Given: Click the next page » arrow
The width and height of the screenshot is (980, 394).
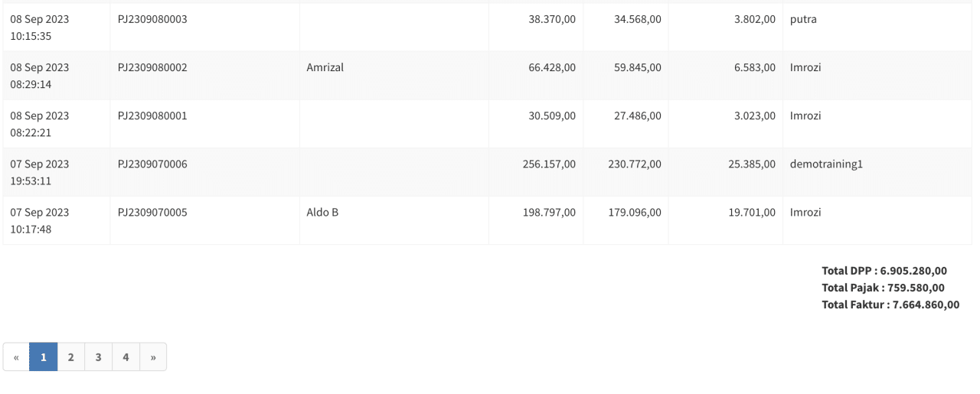Looking at the screenshot, I should pos(153,357).
